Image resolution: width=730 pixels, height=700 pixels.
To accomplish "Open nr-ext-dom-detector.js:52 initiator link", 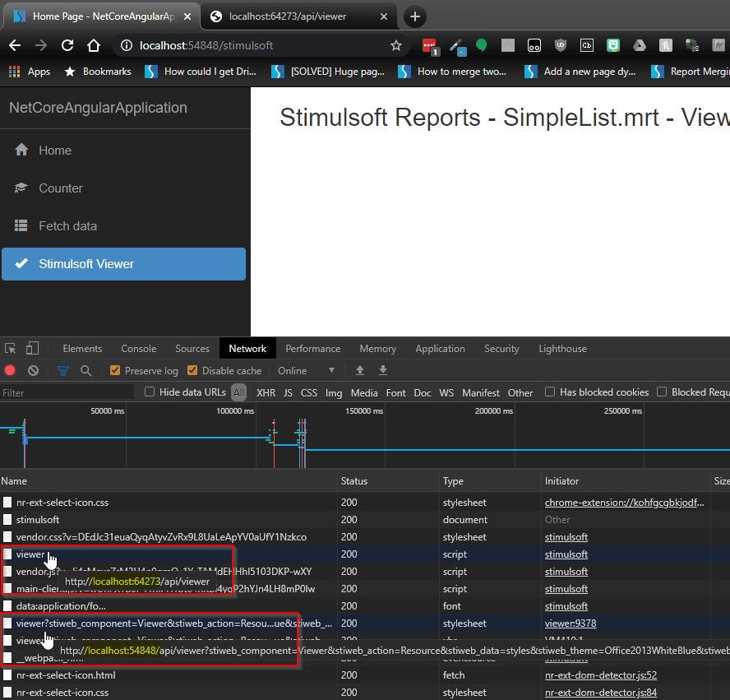I will tap(601, 675).
